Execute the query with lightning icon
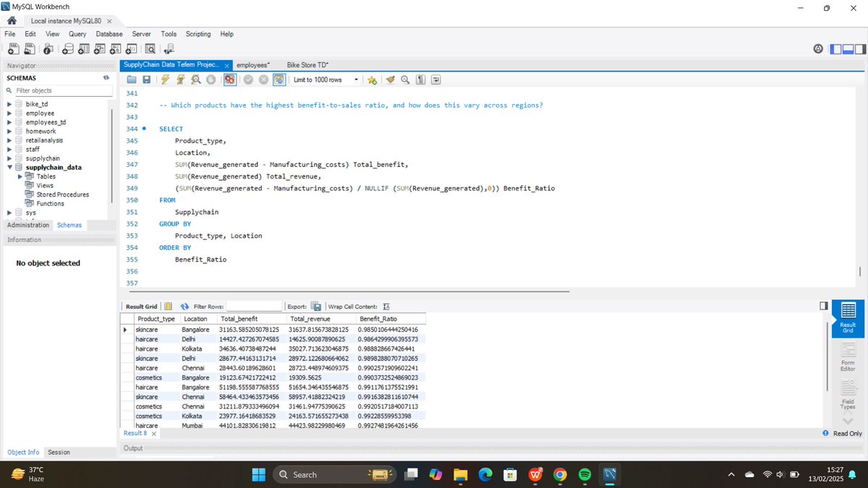Viewport: 868px width, 488px height. [x=165, y=80]
